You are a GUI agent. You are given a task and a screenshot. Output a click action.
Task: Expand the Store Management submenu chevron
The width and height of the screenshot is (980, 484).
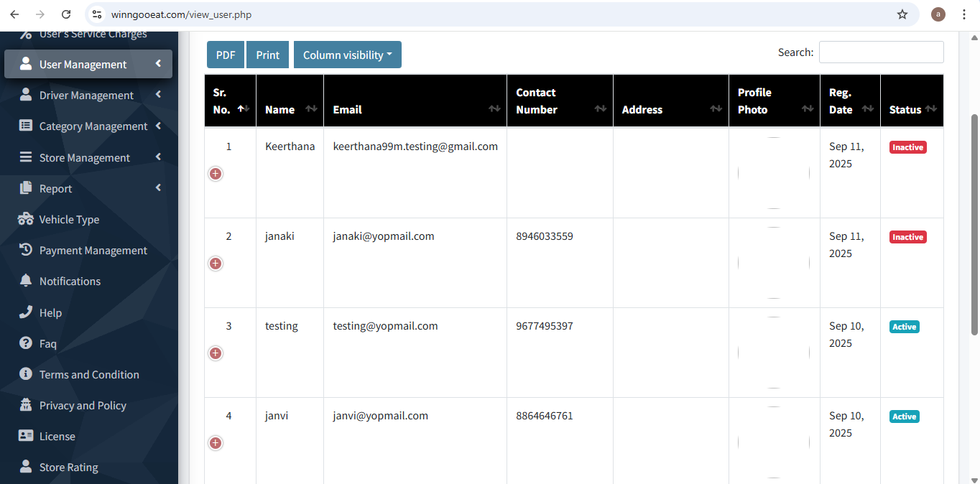point(158,157)
